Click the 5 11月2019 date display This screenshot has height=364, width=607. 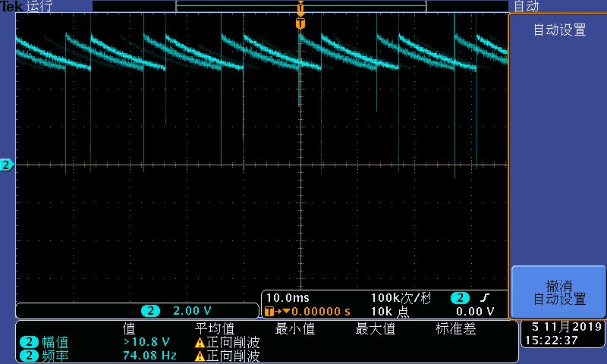(566, 327)
